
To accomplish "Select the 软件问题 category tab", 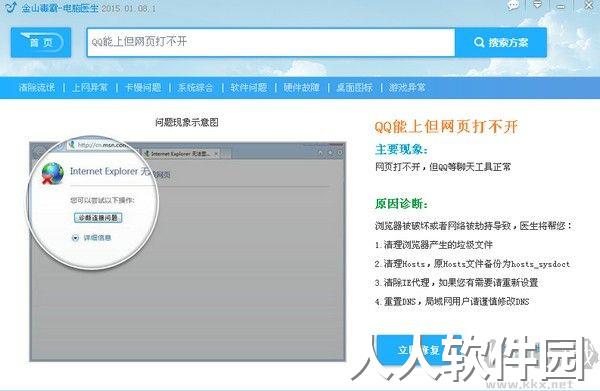I will point(248,88).
